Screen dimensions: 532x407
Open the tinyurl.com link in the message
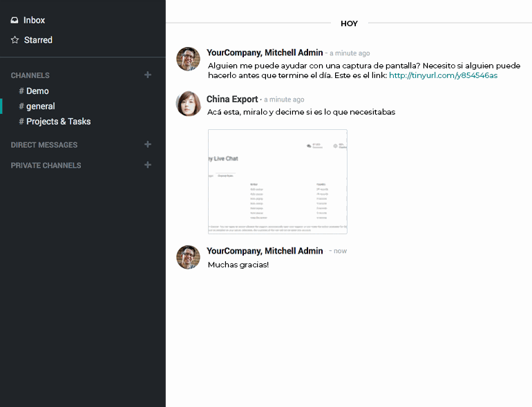tap(443, 75)
